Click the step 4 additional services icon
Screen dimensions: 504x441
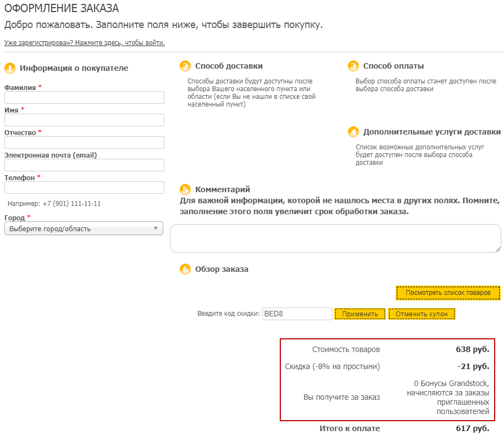(353, 132)
